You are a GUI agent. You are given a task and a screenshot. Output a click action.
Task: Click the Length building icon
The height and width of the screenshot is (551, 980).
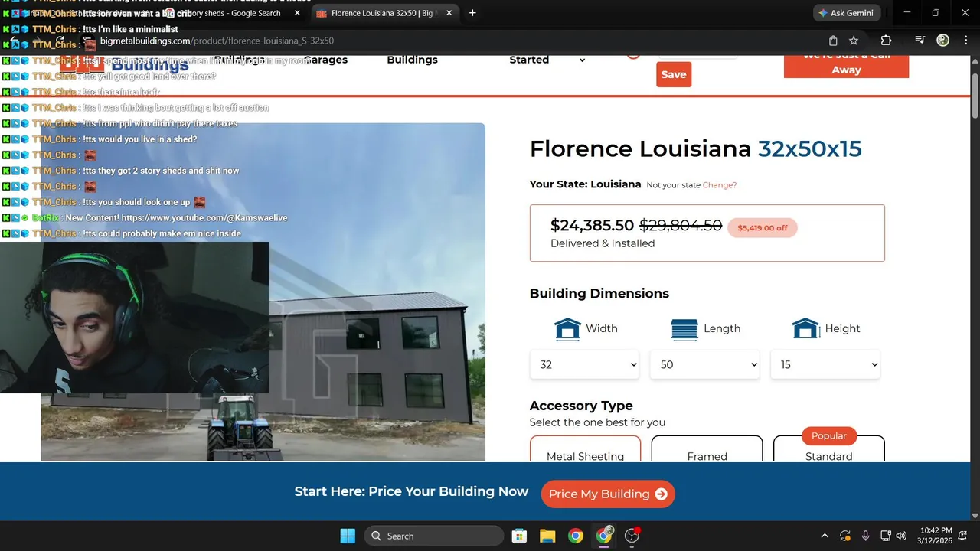[684, 329]
